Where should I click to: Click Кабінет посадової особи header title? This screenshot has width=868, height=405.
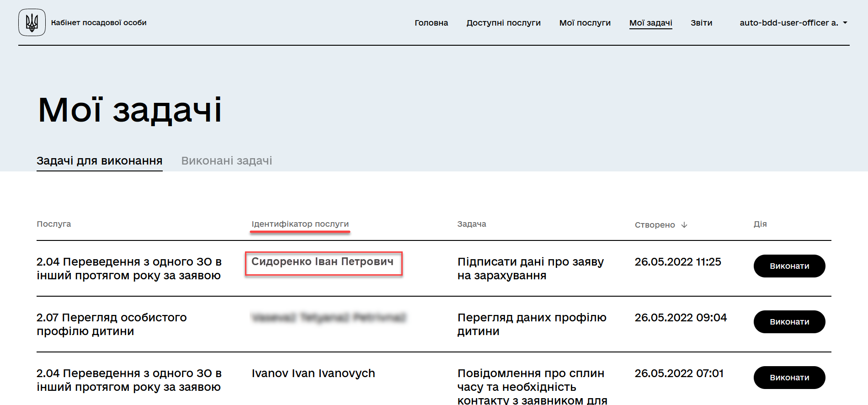pyautogui.click(x=99, y=23)
